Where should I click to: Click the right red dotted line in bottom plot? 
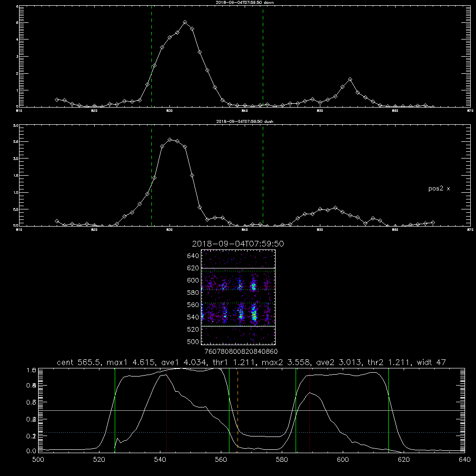pyautogui.click(x=310, y=410)
